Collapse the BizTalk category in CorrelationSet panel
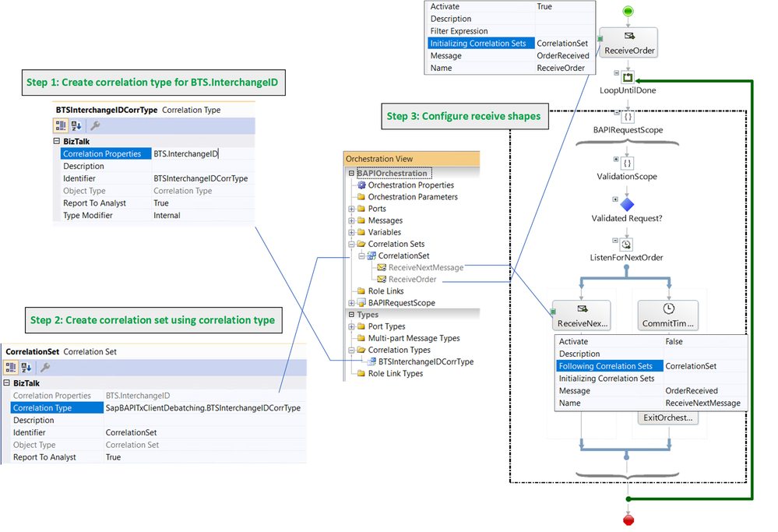 6,382
